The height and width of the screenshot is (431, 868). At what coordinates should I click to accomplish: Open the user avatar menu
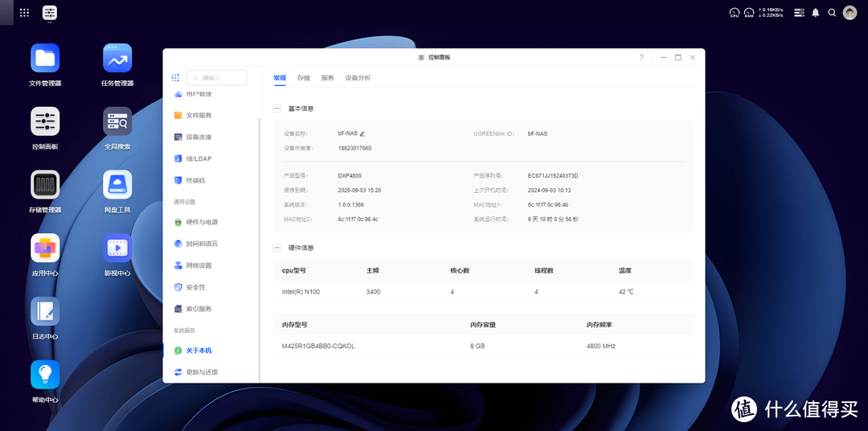click(x=850, y=12)
